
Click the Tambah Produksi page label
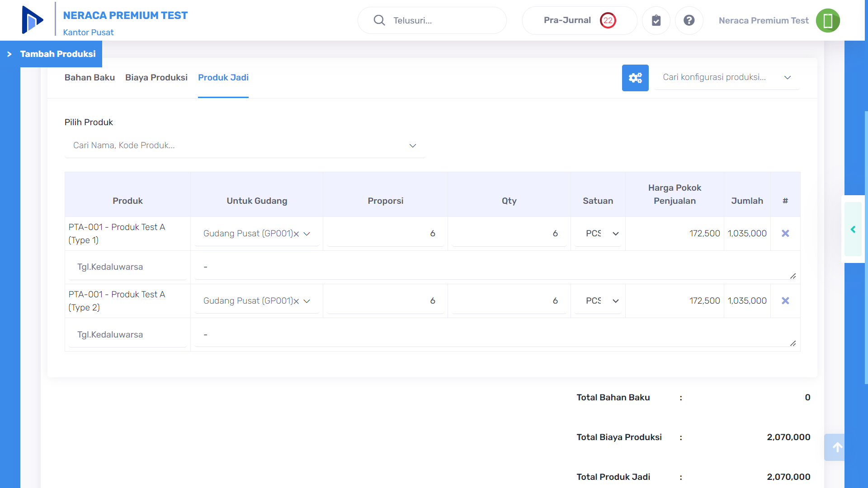tap(58, 54)
